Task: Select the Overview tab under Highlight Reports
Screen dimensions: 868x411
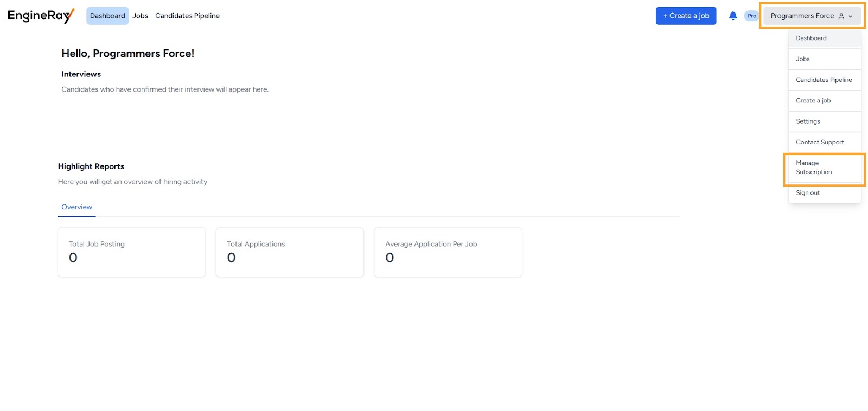Action: coord(76,207)
